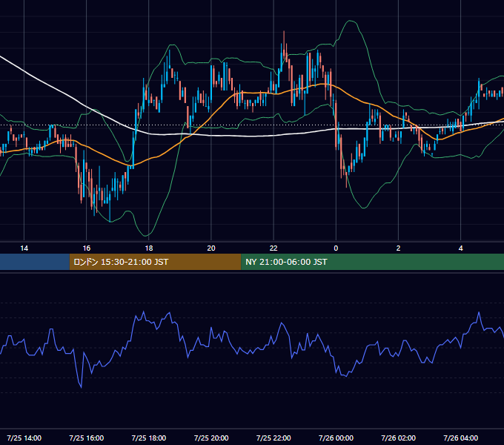504x445 pixels.
Task: Click the 18 hour axis label
Action: click(x=149, y=248)
